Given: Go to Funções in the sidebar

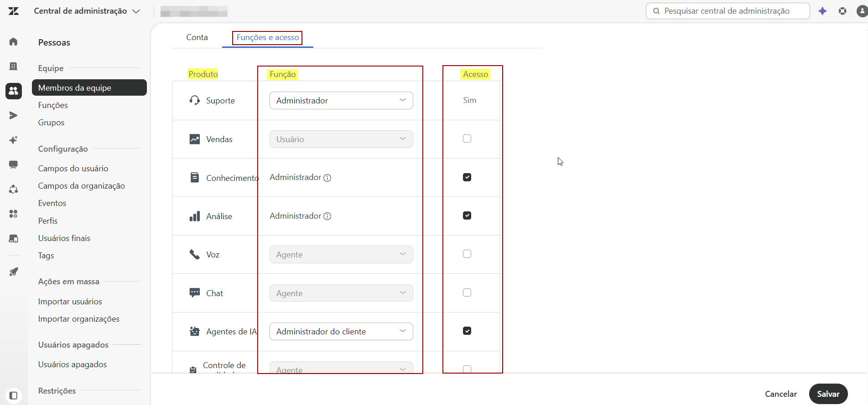Looking at the screenshot, I should tap(53, 105).
